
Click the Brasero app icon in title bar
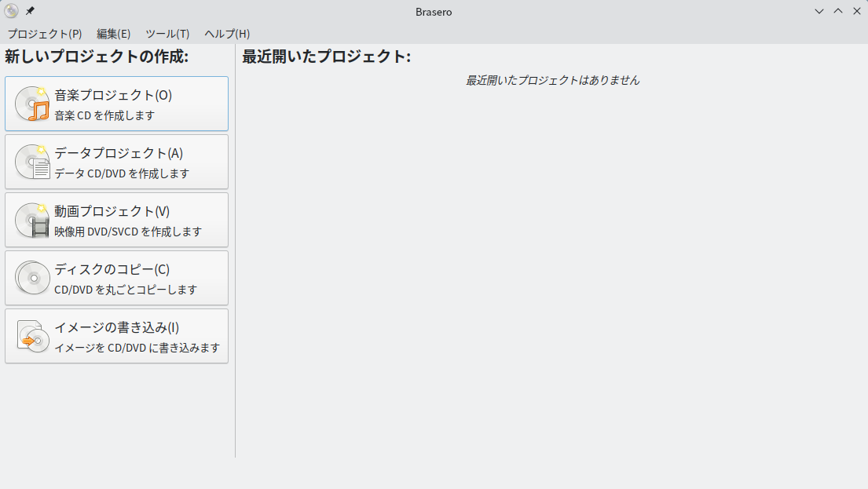pos(11,11)
